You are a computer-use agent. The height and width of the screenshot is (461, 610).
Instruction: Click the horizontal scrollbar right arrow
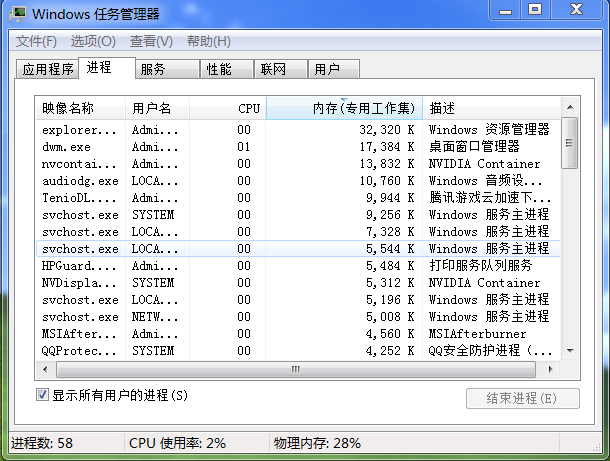[550, 369]
